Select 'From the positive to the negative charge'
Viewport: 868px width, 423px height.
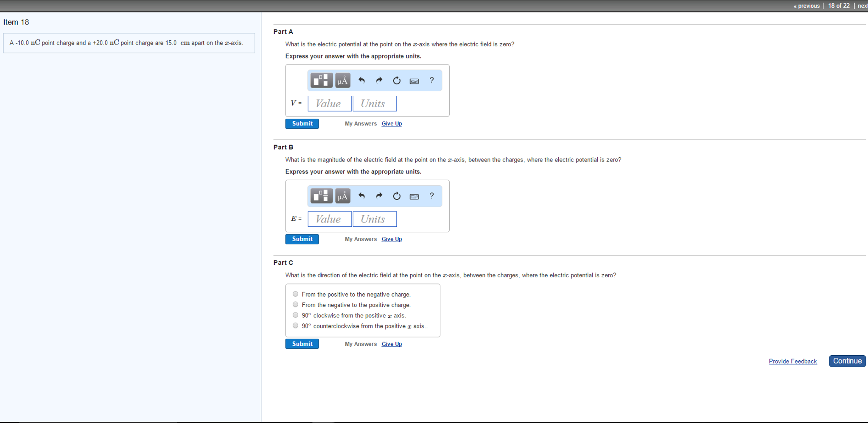click(296, 294)
